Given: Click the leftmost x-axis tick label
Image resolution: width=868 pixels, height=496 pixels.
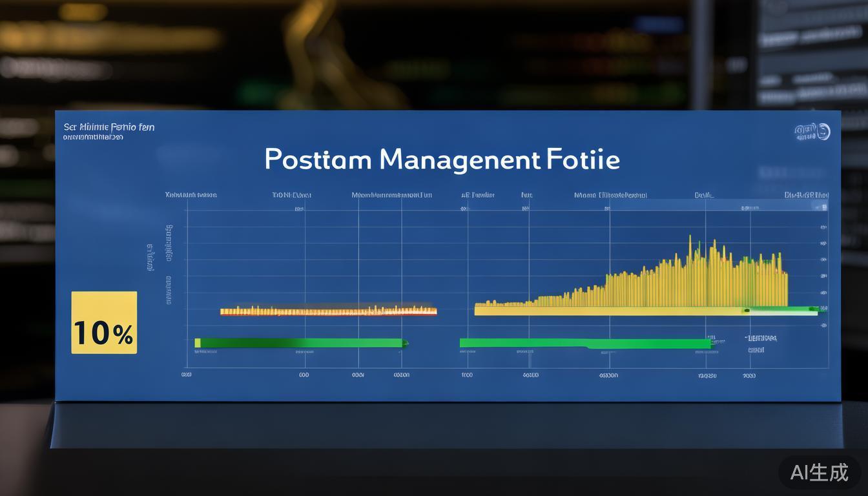Looking at the screenshot, I should coord(187,375).
